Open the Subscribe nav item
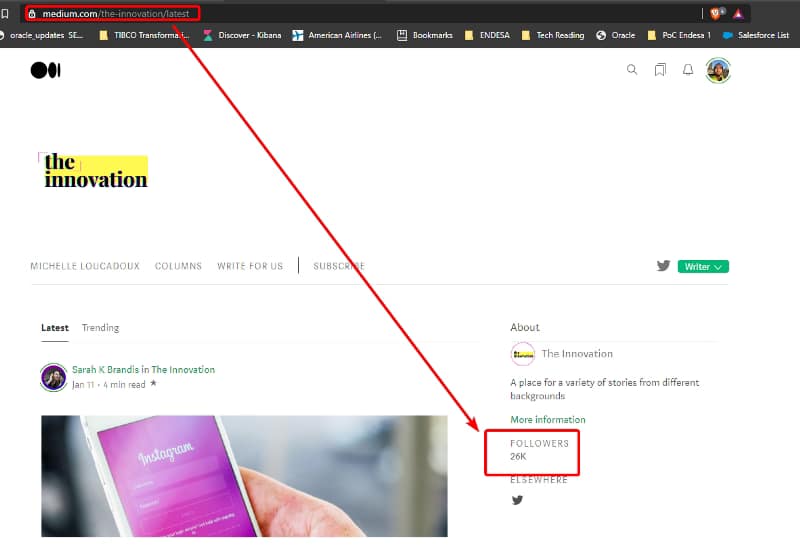800x554 pixels. [x=339, y=266]
